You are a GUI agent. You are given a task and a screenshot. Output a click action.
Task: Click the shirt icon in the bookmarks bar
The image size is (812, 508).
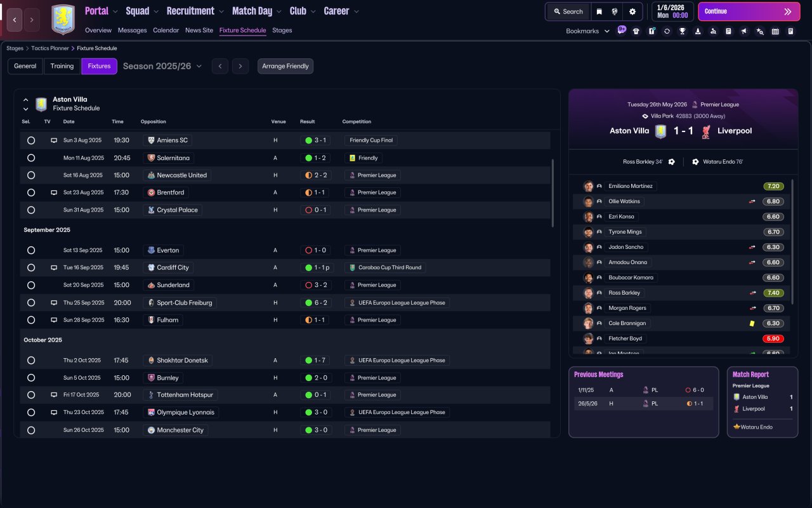636,31
